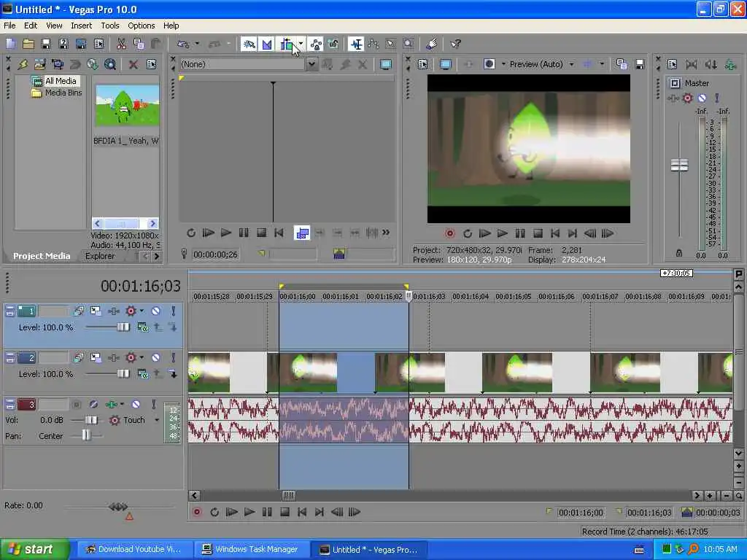This screenshot has width=747, height=560.
Task: Mute the Master bus in mixer
Action: point(702,98)
